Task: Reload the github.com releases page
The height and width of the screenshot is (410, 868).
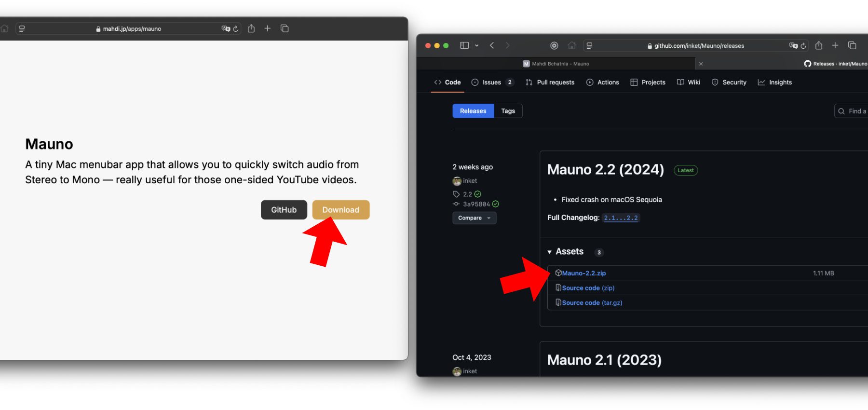Action: [803, 46]
